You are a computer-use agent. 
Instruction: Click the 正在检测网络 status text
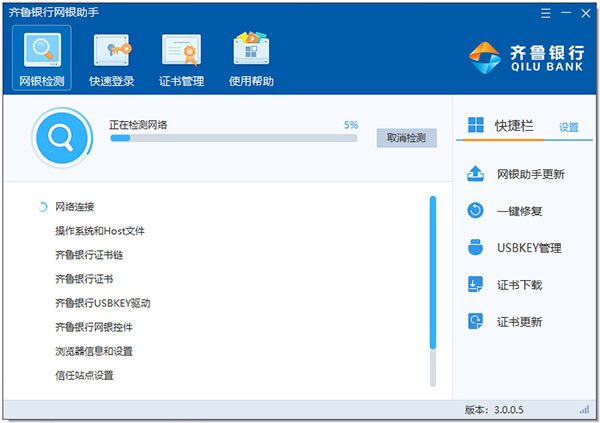click(138, 125)
